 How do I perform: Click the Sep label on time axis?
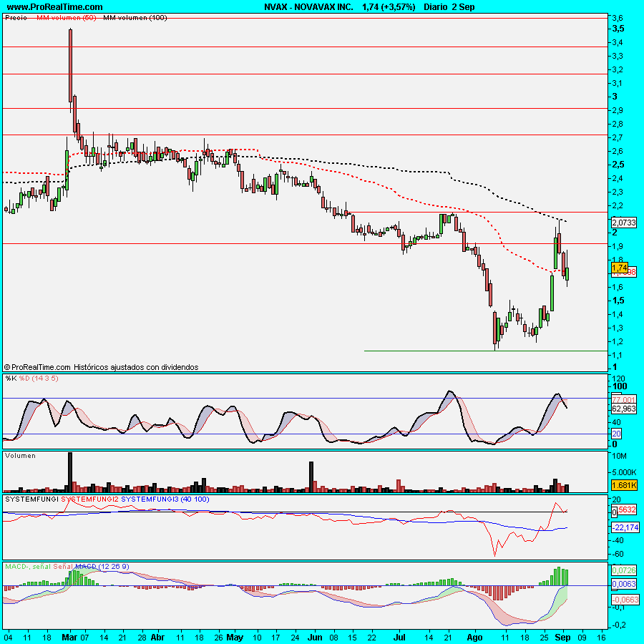pos(562,638)
